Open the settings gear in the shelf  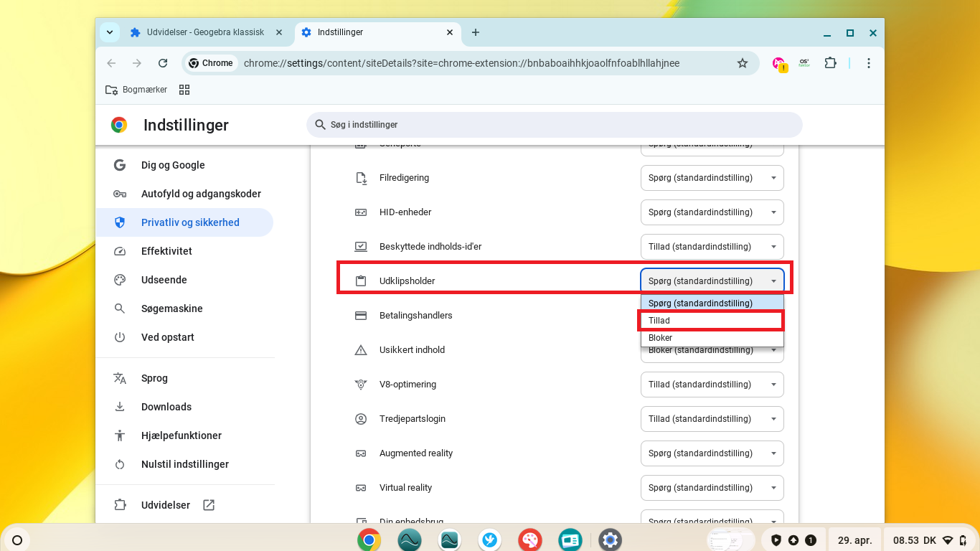610,540
